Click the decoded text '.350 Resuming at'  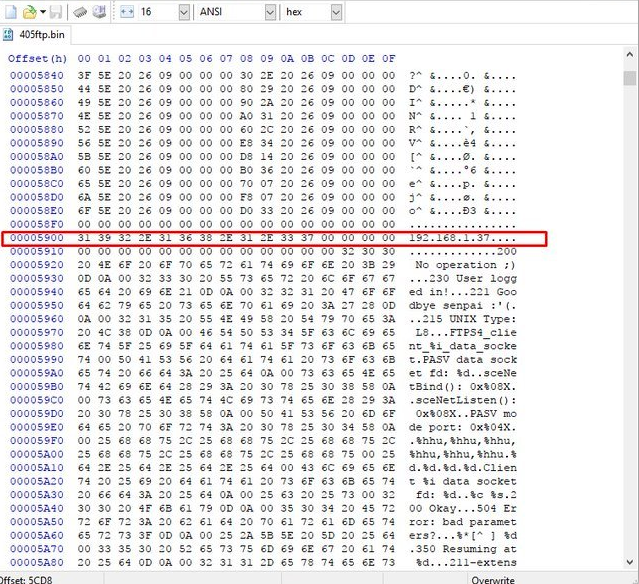click(x=463, y=549)
